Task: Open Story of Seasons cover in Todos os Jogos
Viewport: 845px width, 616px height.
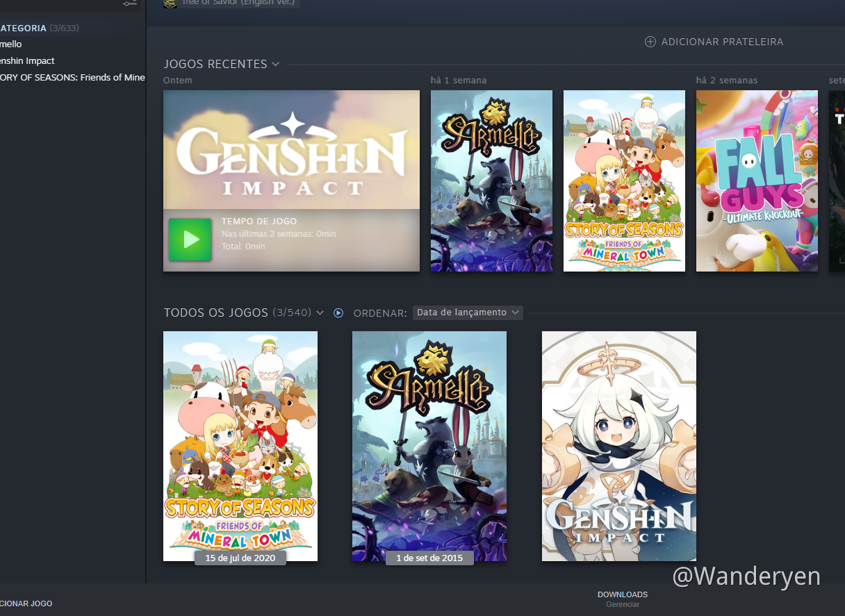Action: pyautogui.click(x=240, y=446)
